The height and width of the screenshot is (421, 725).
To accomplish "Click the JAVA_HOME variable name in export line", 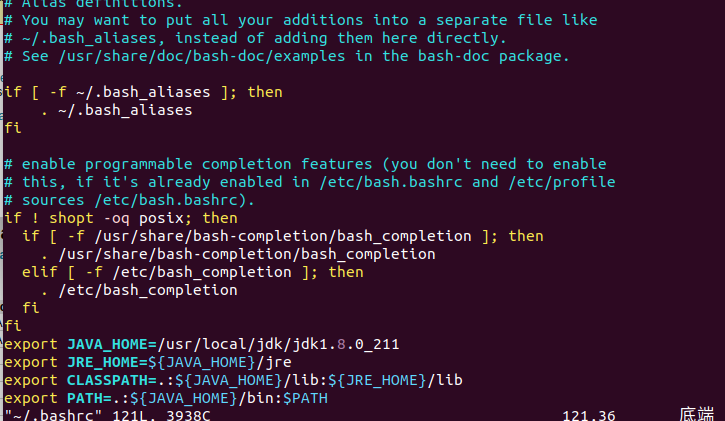I will 108,344.
